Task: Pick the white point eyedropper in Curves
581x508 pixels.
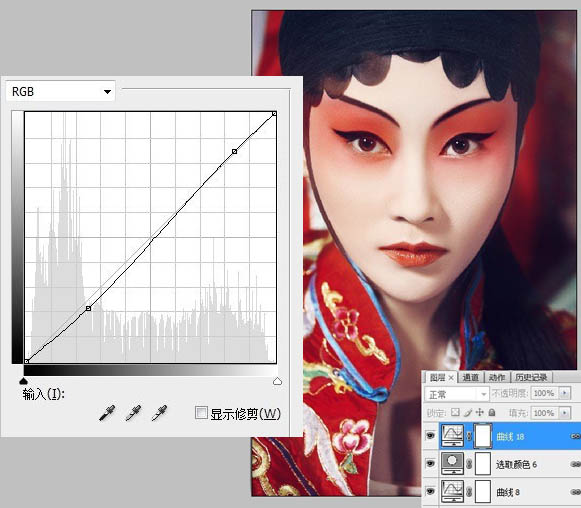Action: [159, 413]
